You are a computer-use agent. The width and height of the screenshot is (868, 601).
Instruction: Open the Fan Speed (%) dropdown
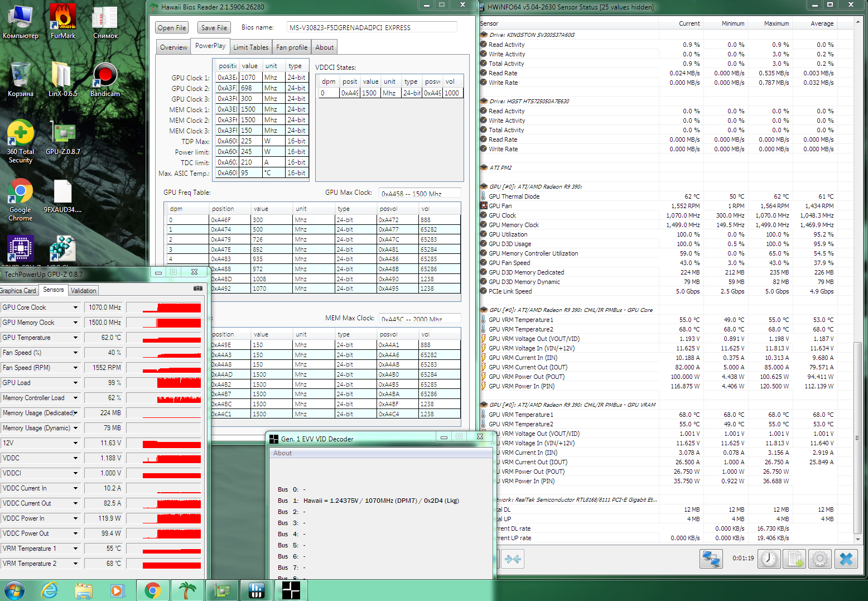point(75,353)
